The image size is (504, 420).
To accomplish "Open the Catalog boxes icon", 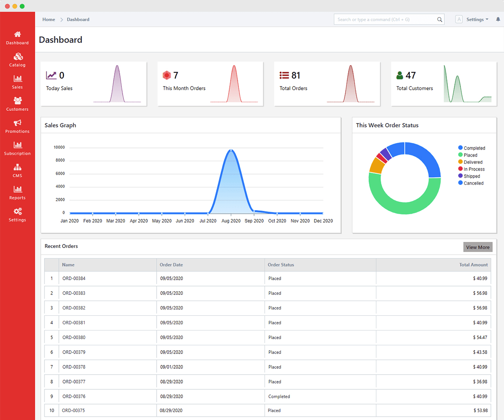I will coord(17,57).
